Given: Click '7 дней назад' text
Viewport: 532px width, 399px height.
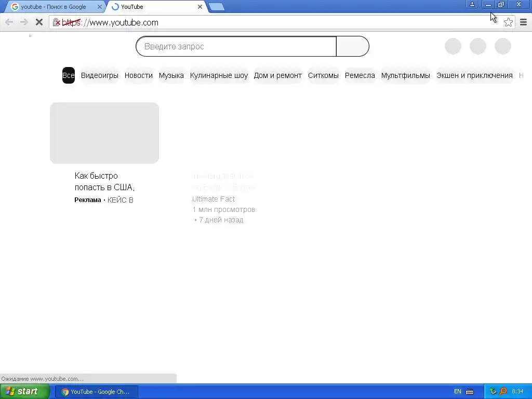Looking at the screenshot, I should coord(221,220).
